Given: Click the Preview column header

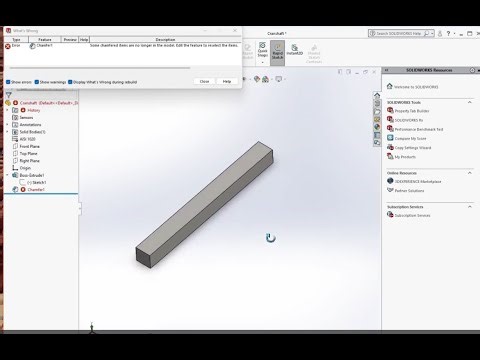Looking at the screenshot, I should 70,40.
